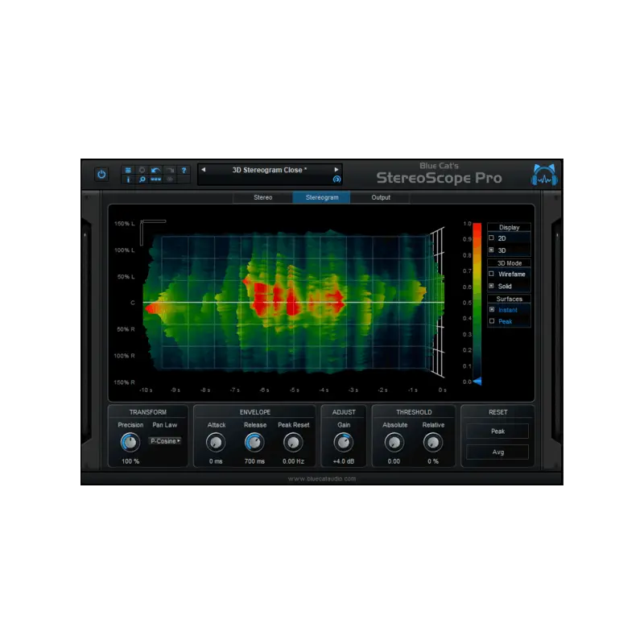The height and width of the screenshot is (644, 644).
Task: Click the Release value '700 ms'
Action: (x=254, y=461)
